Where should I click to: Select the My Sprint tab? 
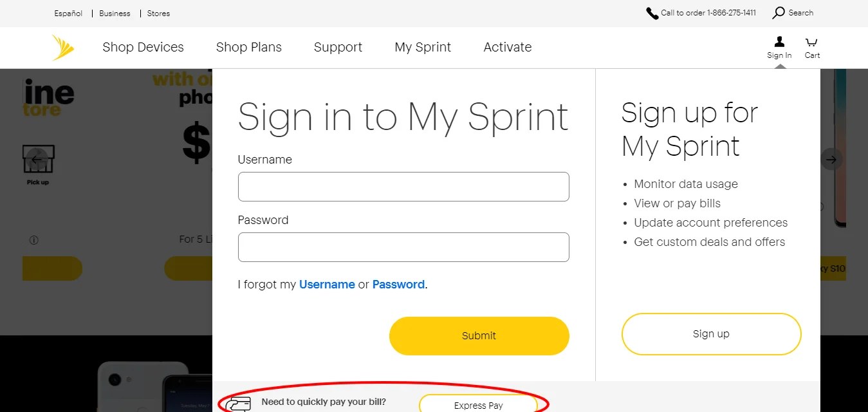(x=423, y=47)
